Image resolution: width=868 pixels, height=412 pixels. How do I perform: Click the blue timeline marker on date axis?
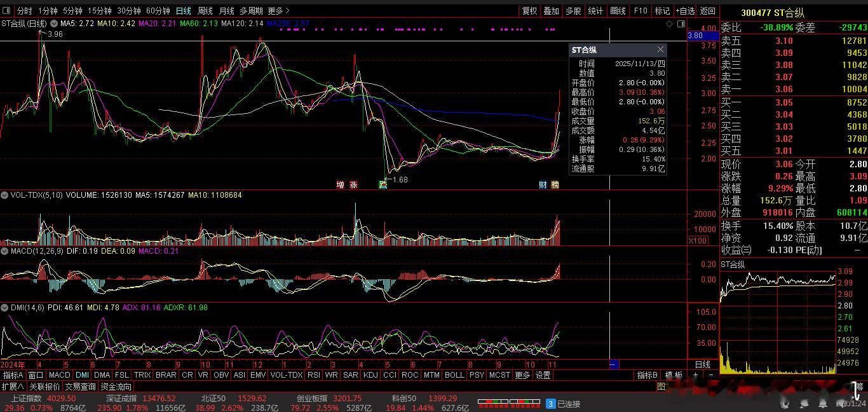tap(614, 364)
